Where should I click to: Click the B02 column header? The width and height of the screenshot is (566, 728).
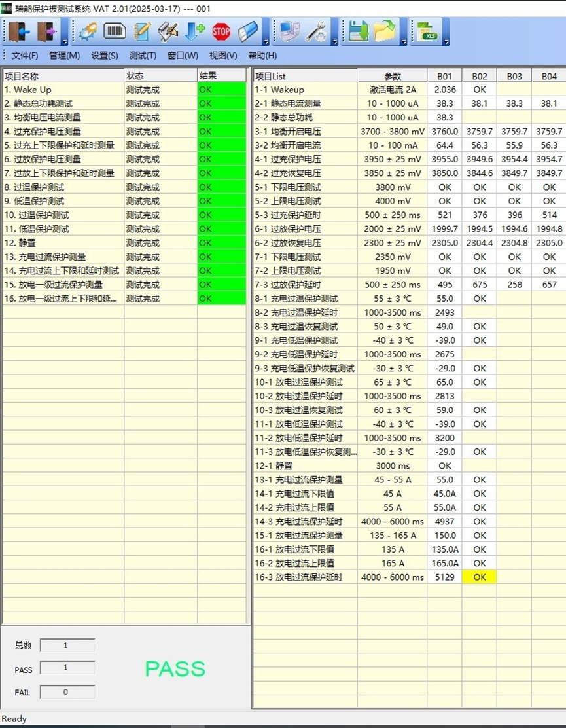[479, 76]
